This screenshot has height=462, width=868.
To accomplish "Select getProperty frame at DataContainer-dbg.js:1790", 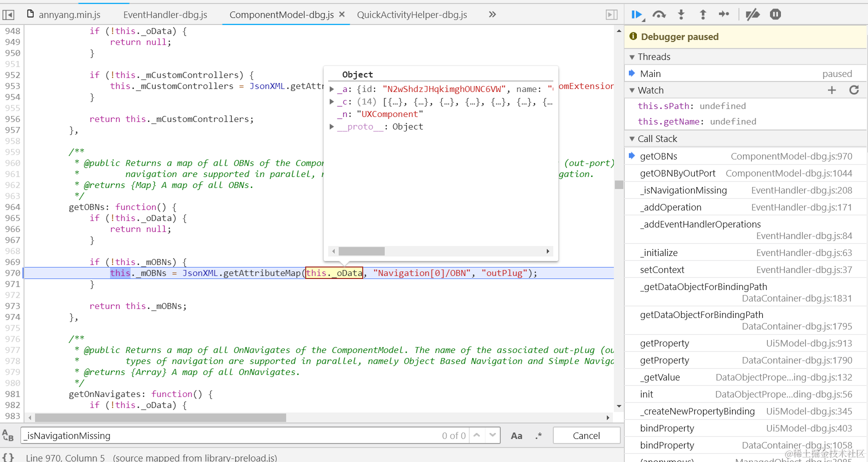I will tap(745, 360).
